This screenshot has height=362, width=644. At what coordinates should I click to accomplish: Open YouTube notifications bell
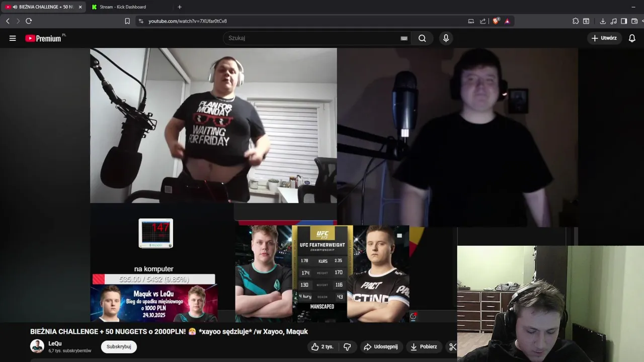(632, 38)
